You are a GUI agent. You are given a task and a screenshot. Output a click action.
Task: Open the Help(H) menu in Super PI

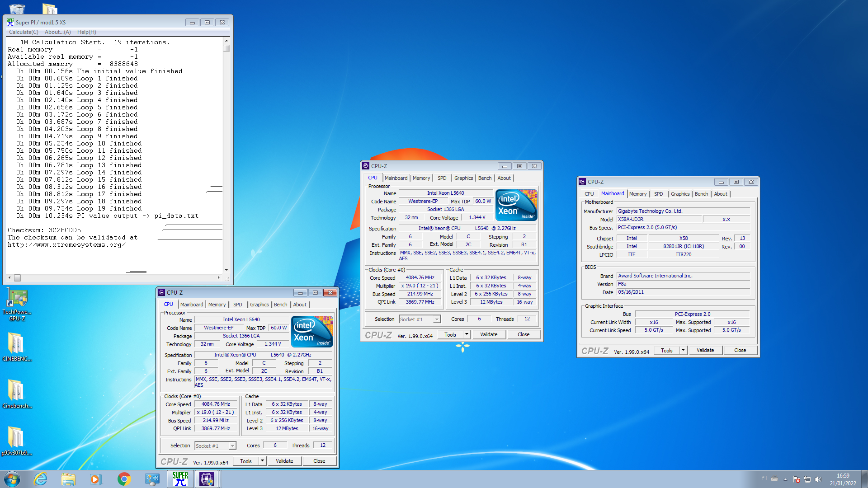point(86,32)
